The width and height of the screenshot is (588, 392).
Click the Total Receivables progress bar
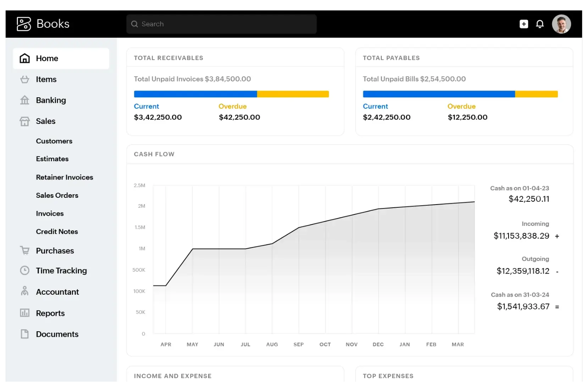pyautogui.click(x=231, y=94)
